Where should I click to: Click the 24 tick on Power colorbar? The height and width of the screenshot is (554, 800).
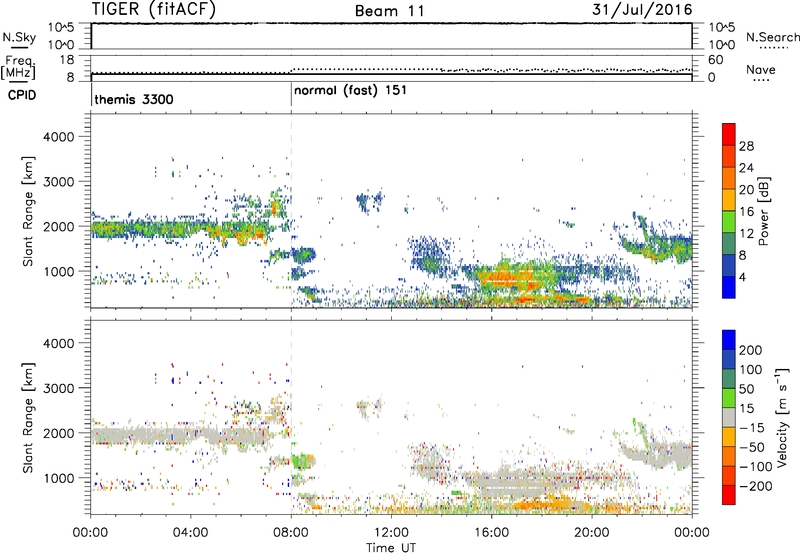(746, 168)
